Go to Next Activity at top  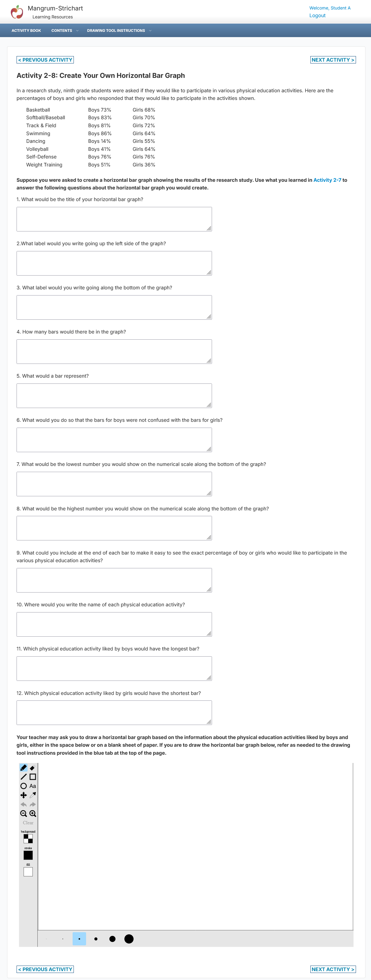[x=333, y=60]
